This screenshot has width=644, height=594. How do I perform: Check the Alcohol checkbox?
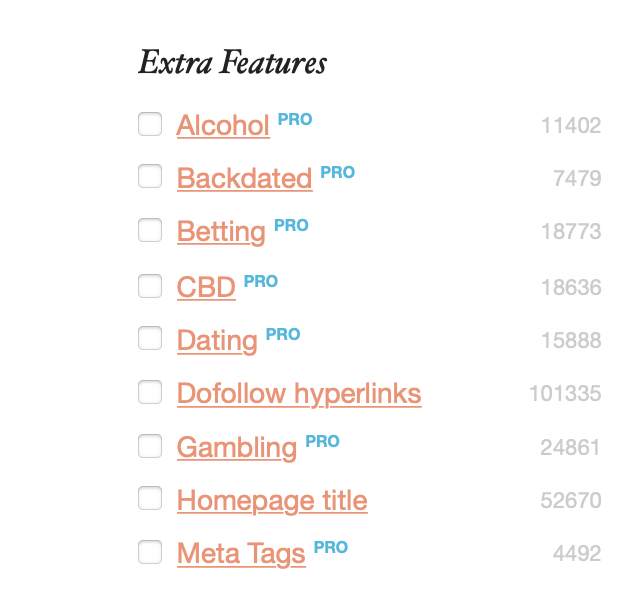click(x=150, y=124)
